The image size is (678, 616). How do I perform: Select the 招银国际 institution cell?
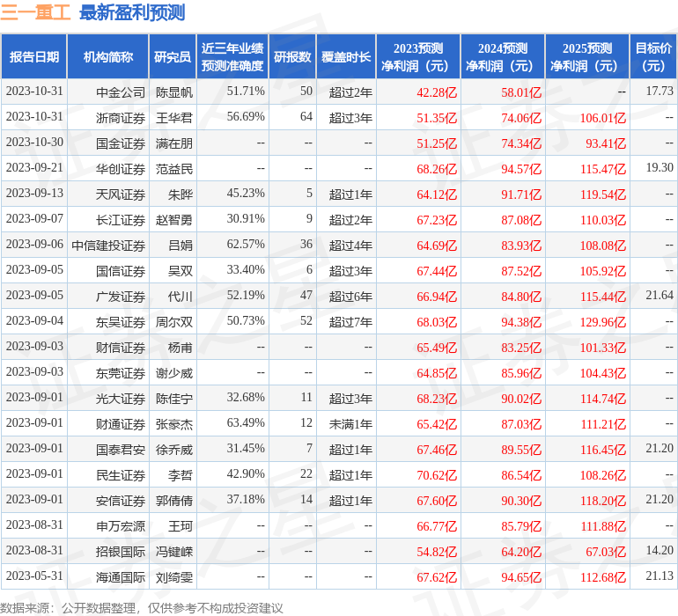pyautogui.click(x=121, y=551)
